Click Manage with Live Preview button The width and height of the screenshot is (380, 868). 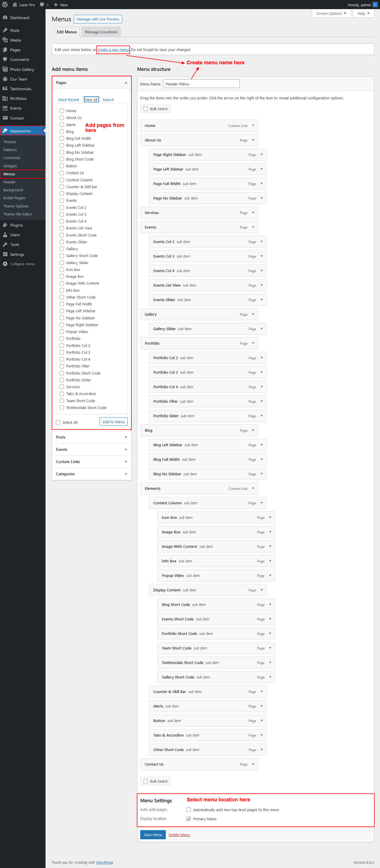[x=98, y=19]
